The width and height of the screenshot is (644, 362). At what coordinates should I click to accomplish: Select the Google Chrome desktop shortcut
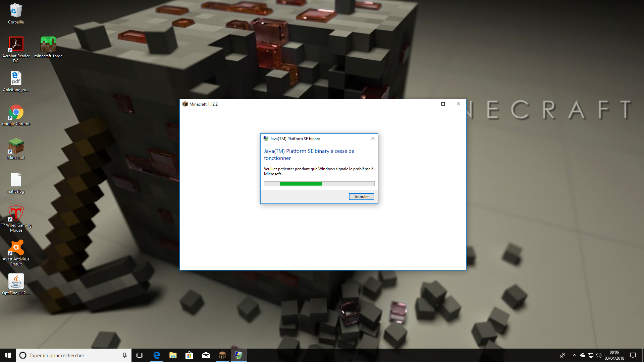coord(16,115)
